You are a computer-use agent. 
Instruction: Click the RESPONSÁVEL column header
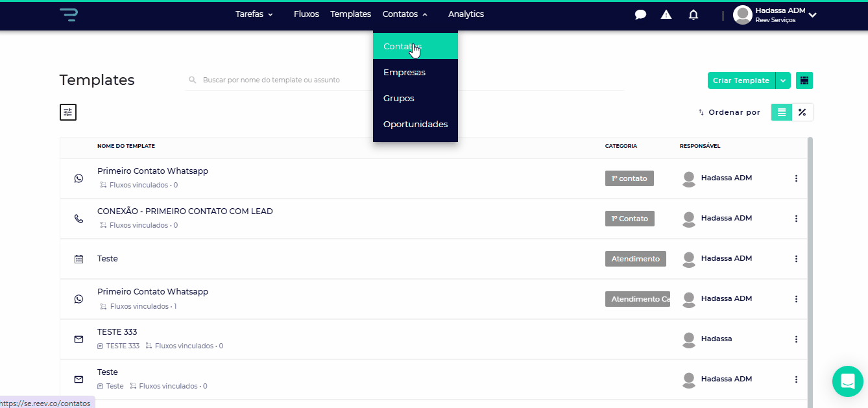(x=700, y=146)
